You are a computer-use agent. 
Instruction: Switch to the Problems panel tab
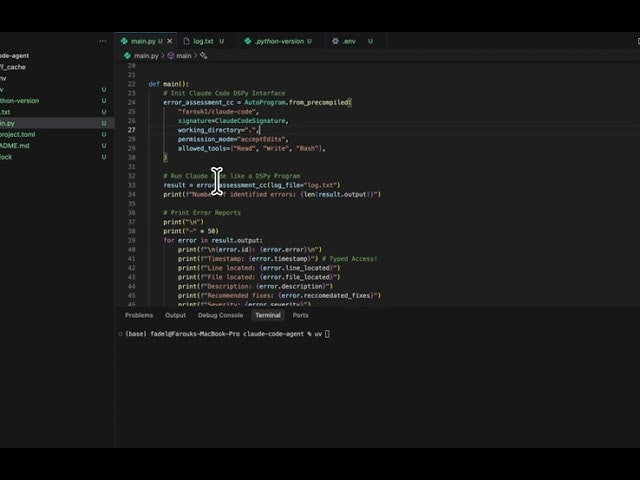[x=139, y=315]
